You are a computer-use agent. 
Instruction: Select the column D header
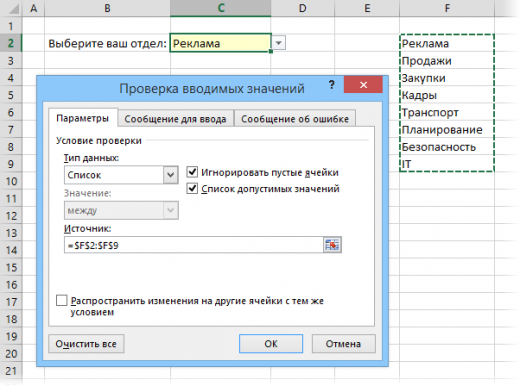click(303, 8)
